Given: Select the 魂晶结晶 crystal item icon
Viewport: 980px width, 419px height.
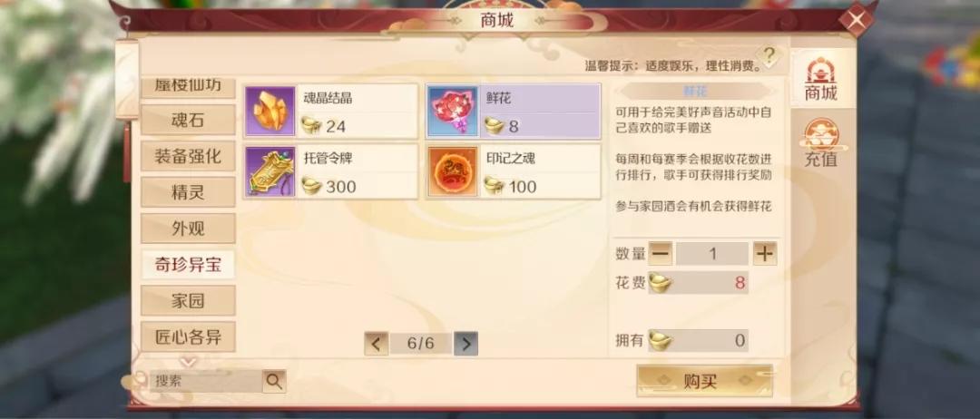Looking at the screenshot, I should point(270,112).
